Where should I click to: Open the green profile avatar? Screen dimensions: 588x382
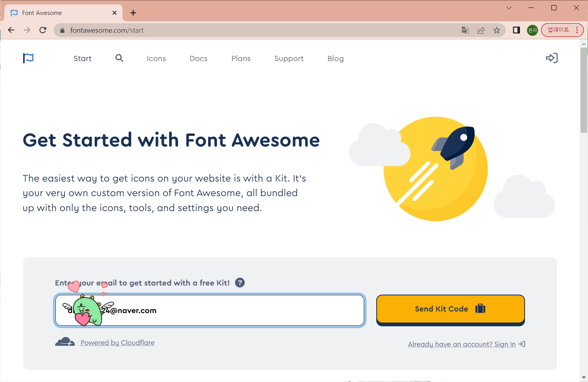(533, 30)
